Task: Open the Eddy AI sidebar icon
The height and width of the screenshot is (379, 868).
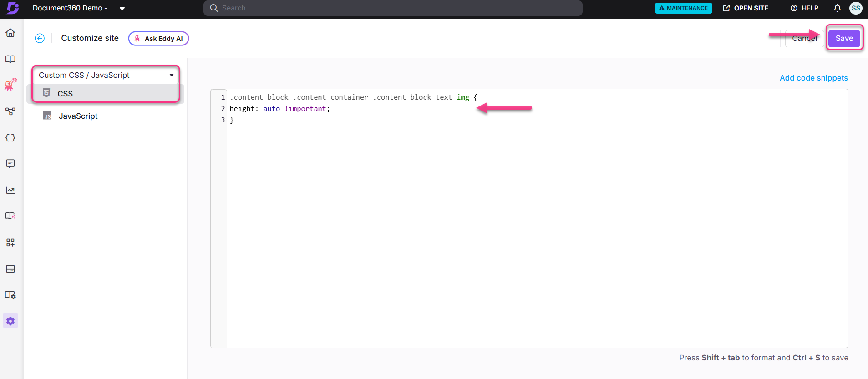Action: (10, 85)
